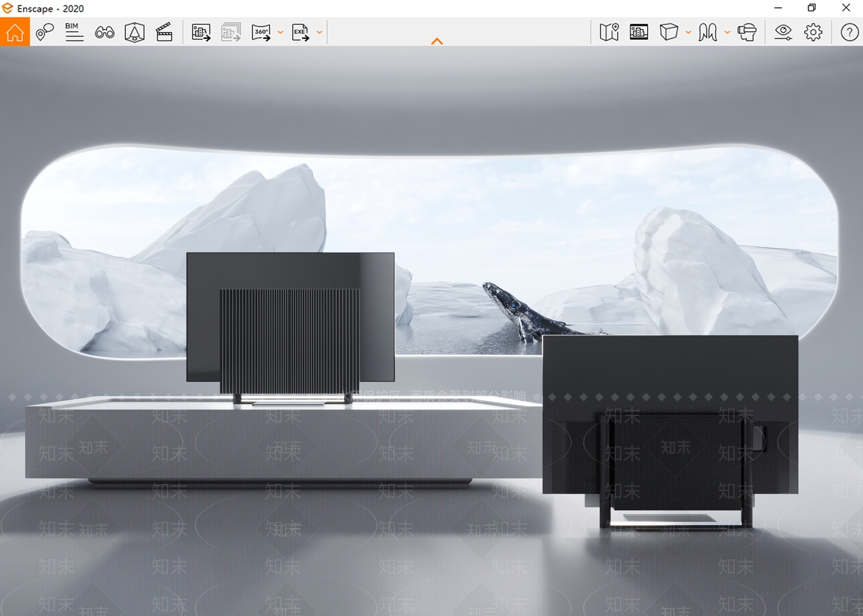Export a 360 panorama
Viewport: 863px width, 616px height.
coord(261,32)
